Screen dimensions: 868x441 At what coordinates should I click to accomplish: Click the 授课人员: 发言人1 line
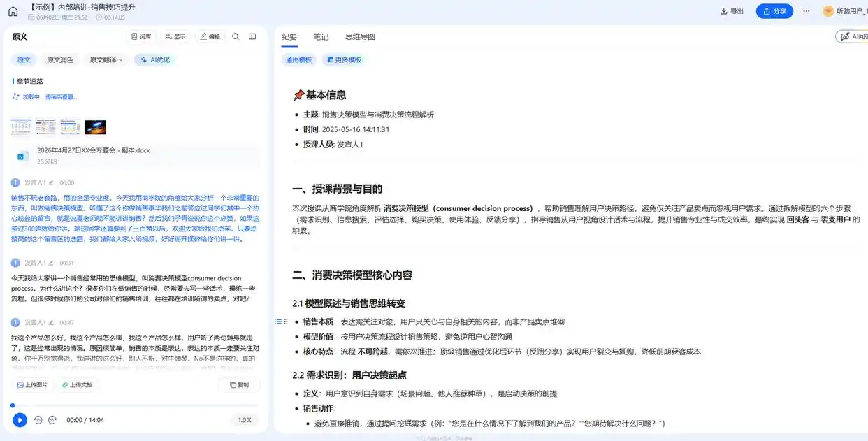point(333,145)
